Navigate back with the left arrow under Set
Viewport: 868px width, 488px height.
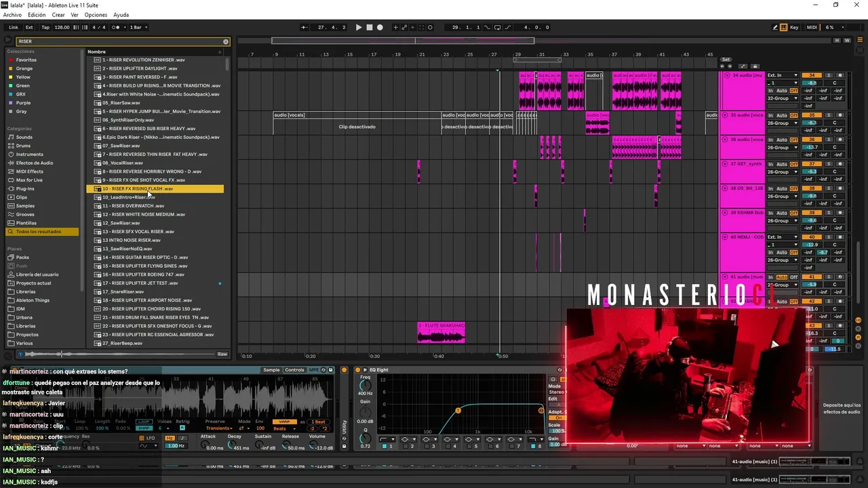(723, 66)
